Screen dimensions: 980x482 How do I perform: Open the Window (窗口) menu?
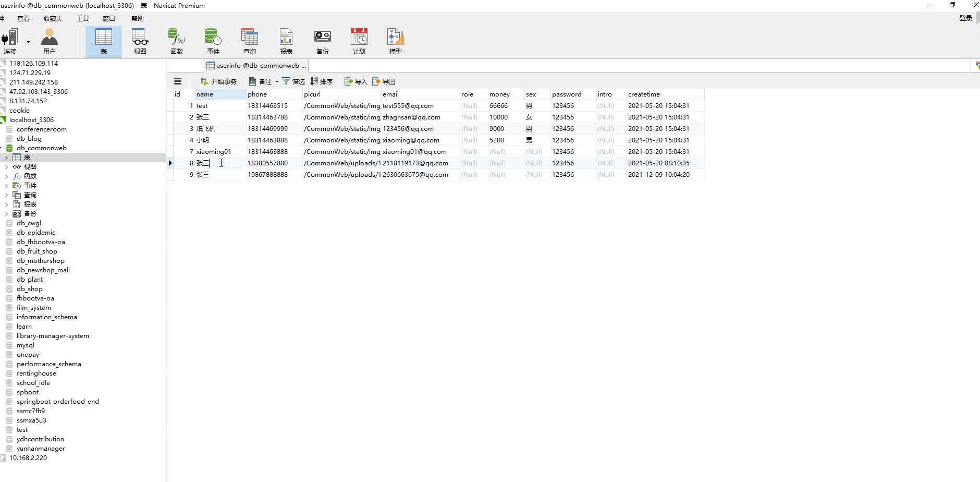[x=109, y=18]
